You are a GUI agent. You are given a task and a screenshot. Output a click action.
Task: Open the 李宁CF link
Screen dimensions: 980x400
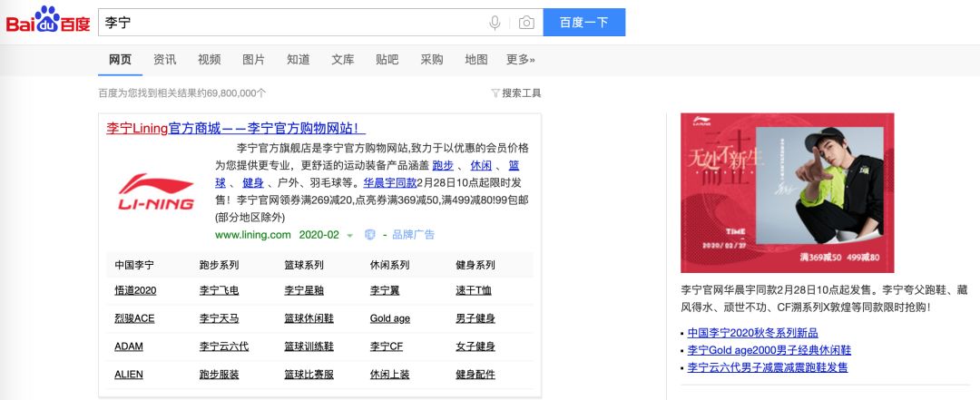[x=387, y=346]
